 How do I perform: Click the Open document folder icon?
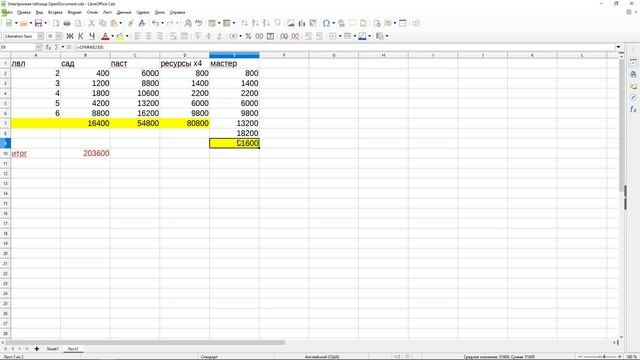point(24,23)
